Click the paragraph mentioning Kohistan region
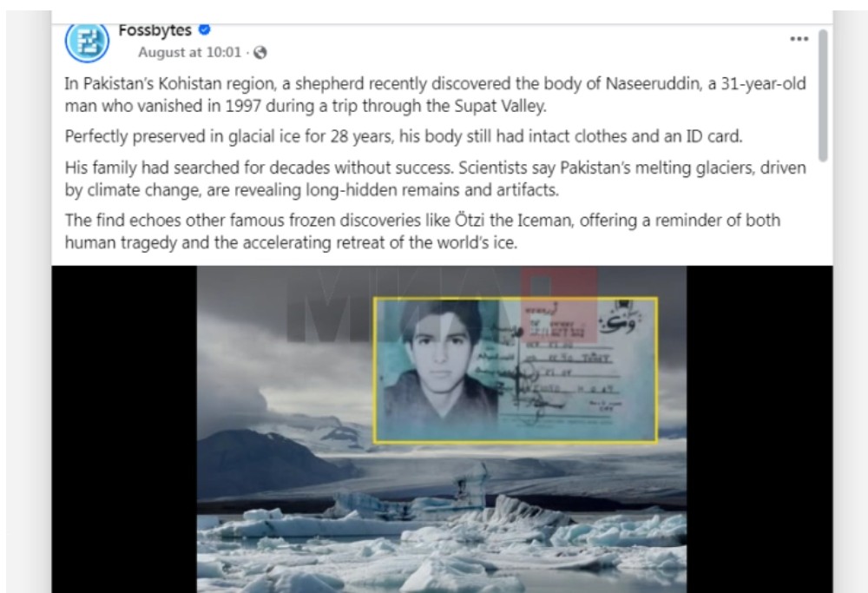Viewport: 868px width, 593px height. [435, 95]
